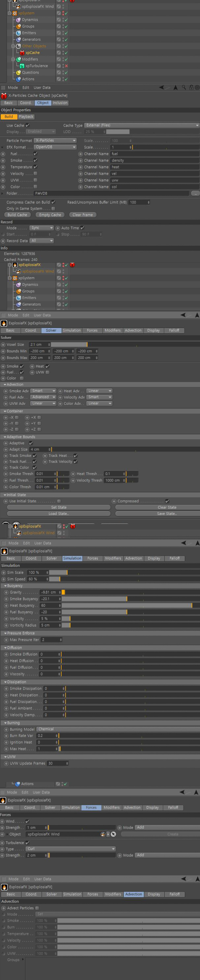Toggle Compress Cache on Build checkbox

tap(53, 202)
